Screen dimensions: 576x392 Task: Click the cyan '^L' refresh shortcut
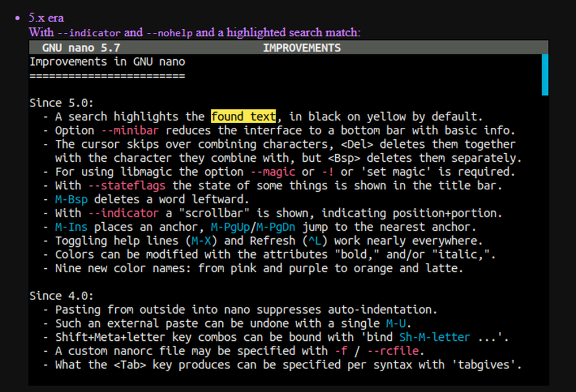tap(315, 241)
